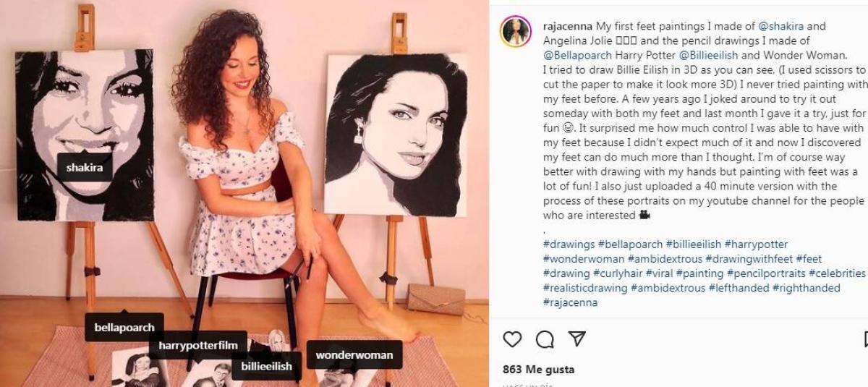Image resolution: width=868 pixels, height=387 pixels.
Task: Select the bellapoarch photo tag
Action: (124, 327)
